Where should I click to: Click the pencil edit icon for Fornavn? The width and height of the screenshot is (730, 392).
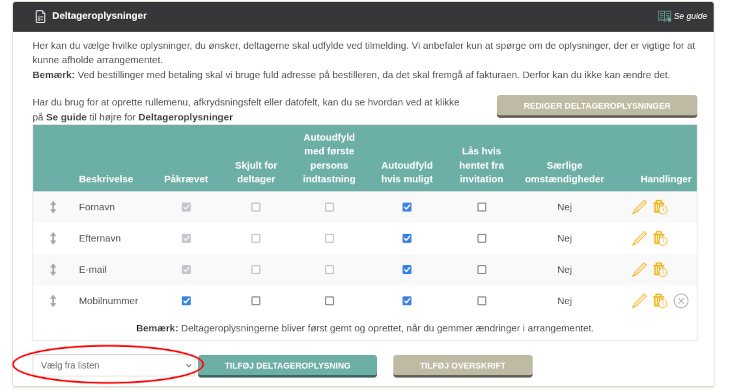(x=639, y=207)
